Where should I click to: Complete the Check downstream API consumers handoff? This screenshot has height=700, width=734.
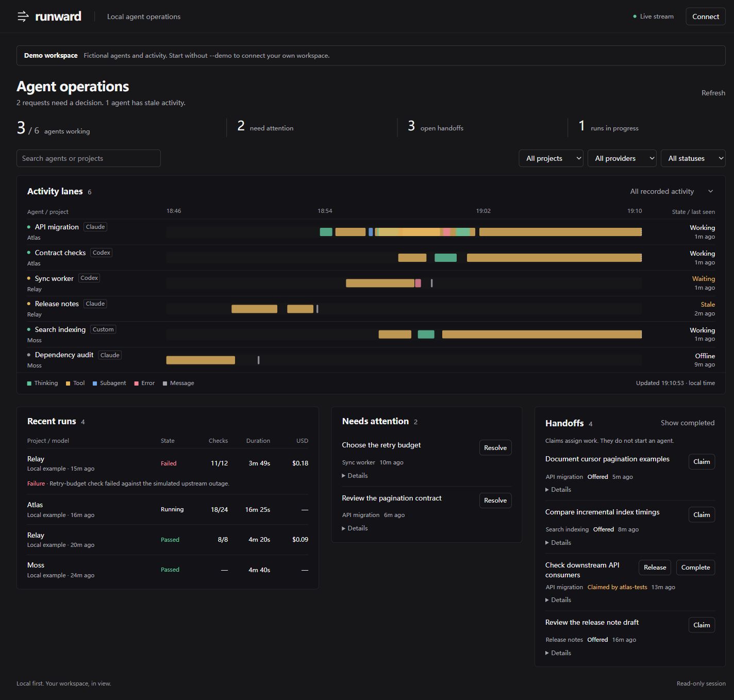695,568
